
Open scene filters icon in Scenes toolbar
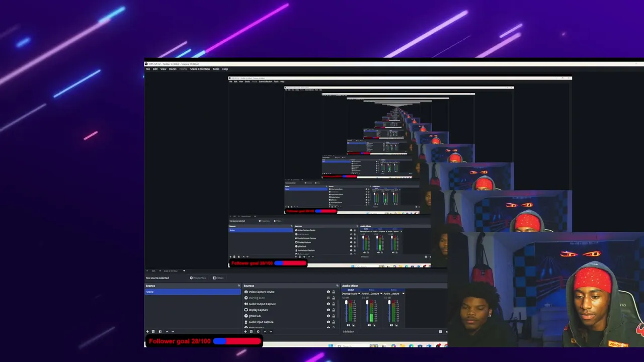(x=160, y=332)
